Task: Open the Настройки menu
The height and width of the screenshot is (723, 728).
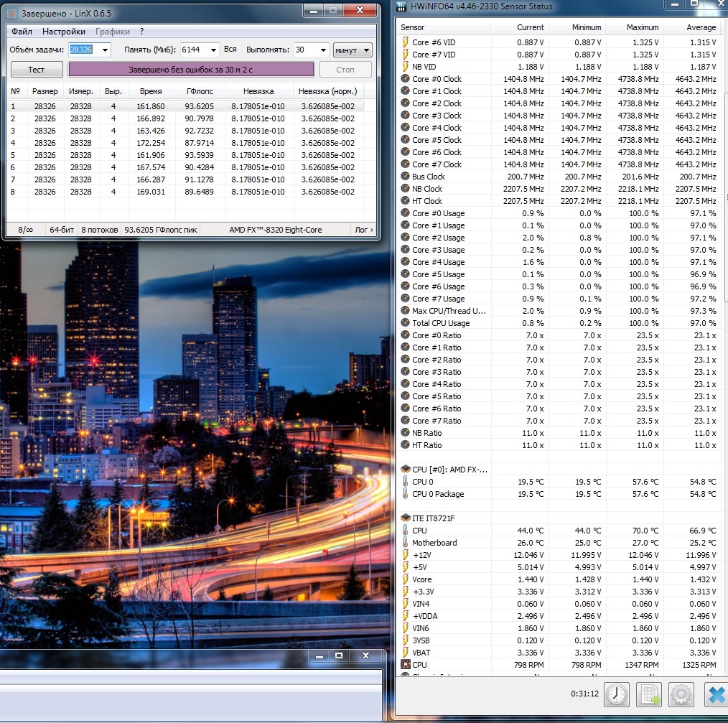Action: 63,32
